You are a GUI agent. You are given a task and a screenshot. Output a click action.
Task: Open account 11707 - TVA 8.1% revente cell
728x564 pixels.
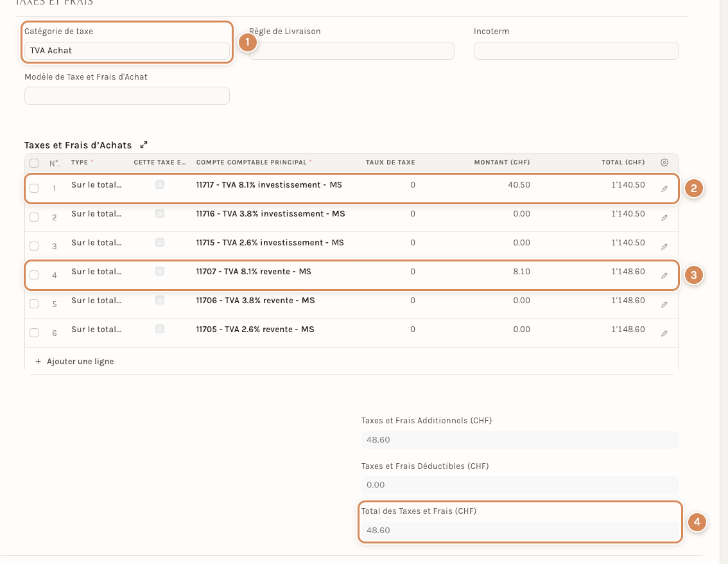[254, 271]
